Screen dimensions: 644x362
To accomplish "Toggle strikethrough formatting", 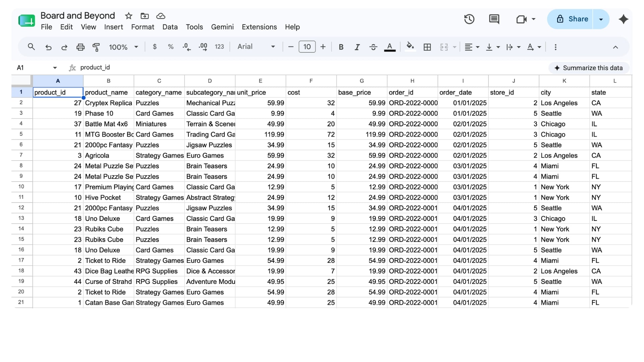I will click(x=373, y=47).
